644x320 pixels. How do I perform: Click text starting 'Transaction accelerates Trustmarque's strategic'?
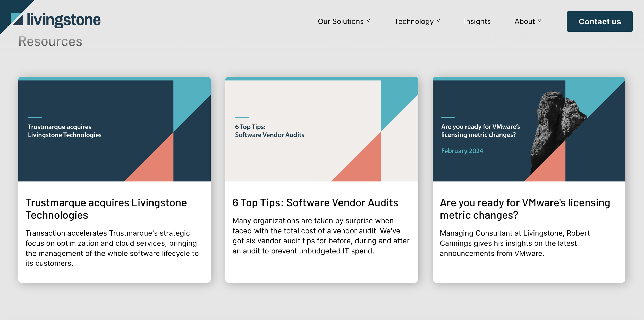point(112,248)
